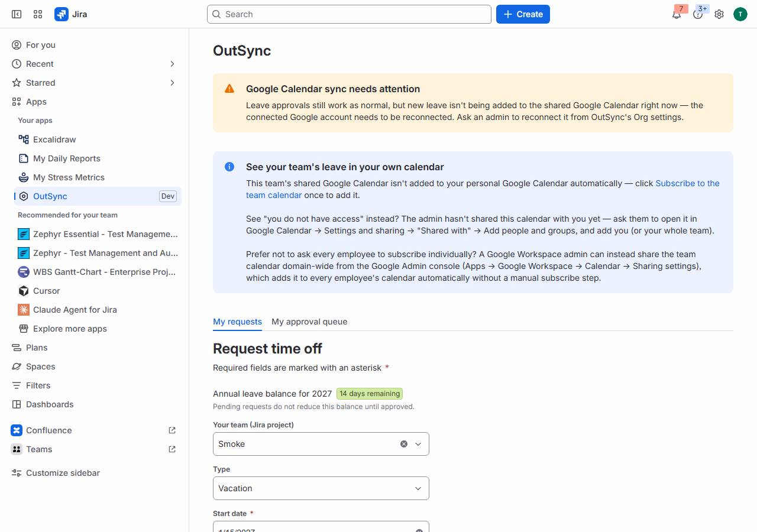Click the Request time off heading
This screenshot has width=757, height=532.
[x=267, y=349]
